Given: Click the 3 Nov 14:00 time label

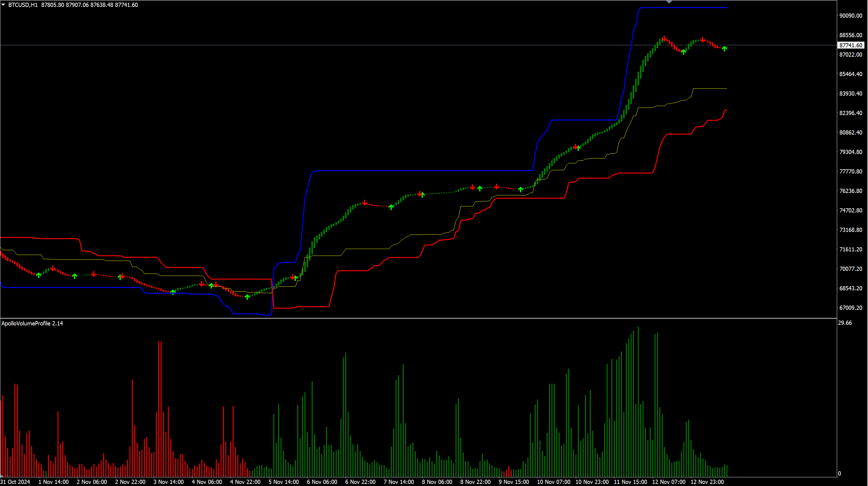Looking at the screenshot, I should coord(168,482).
